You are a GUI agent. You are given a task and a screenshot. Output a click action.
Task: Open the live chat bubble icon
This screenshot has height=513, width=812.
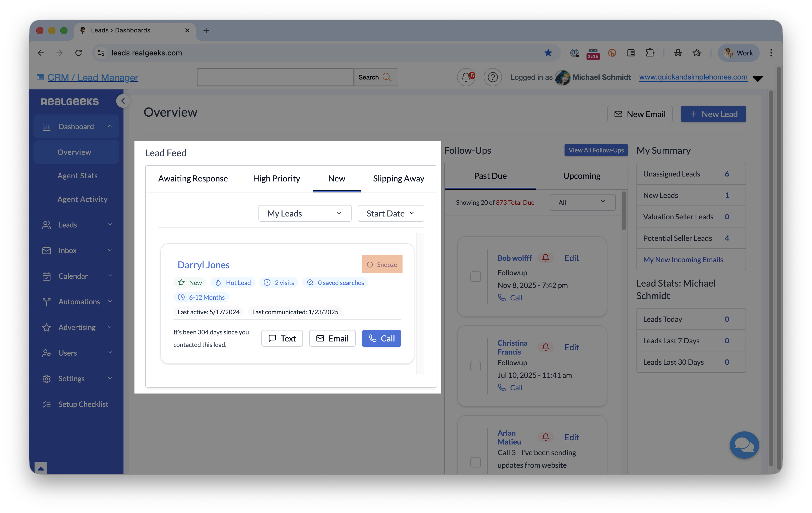(744, 445)
